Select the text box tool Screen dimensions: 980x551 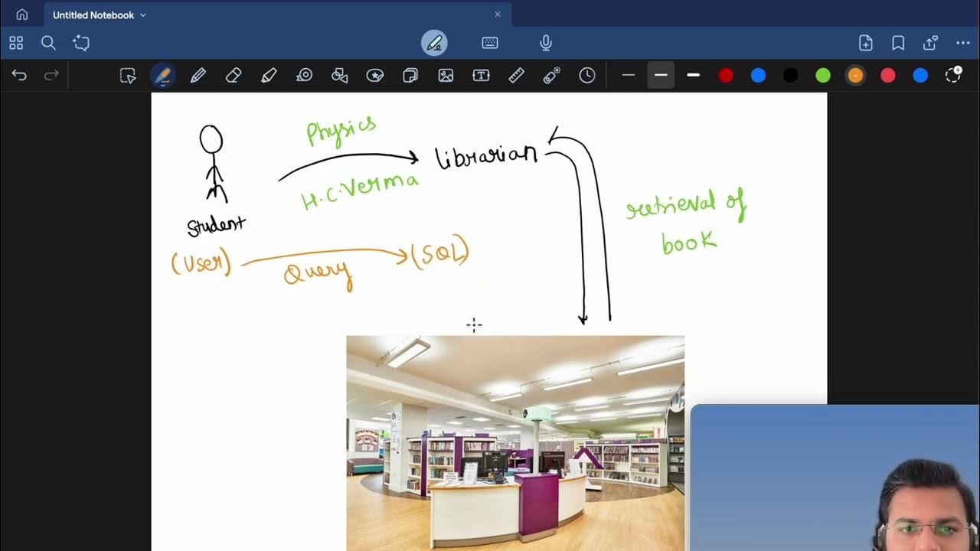(x=481, y=75)
